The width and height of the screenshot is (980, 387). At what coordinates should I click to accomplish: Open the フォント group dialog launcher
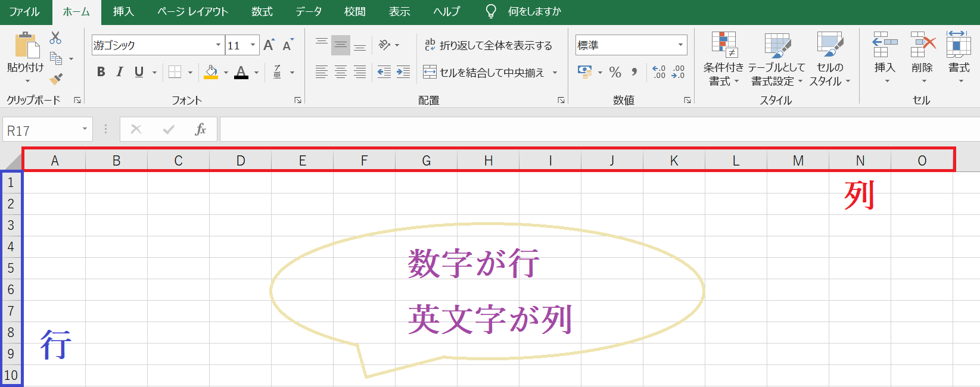click(298, 100)
